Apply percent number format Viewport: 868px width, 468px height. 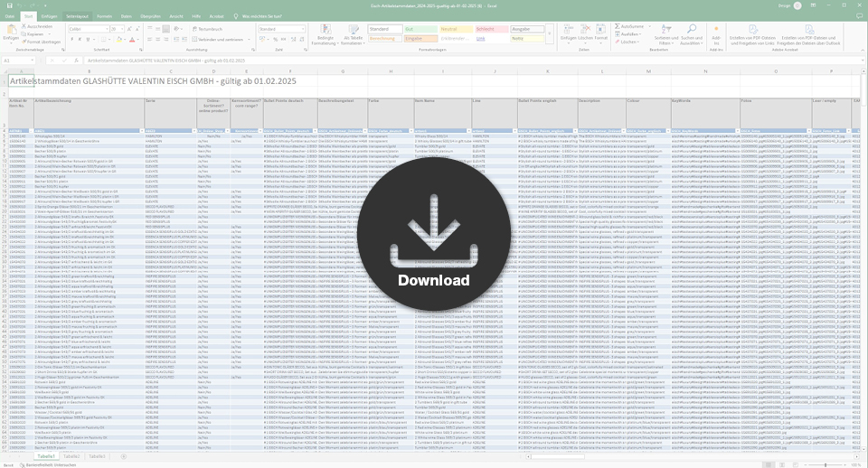point(275,39)
